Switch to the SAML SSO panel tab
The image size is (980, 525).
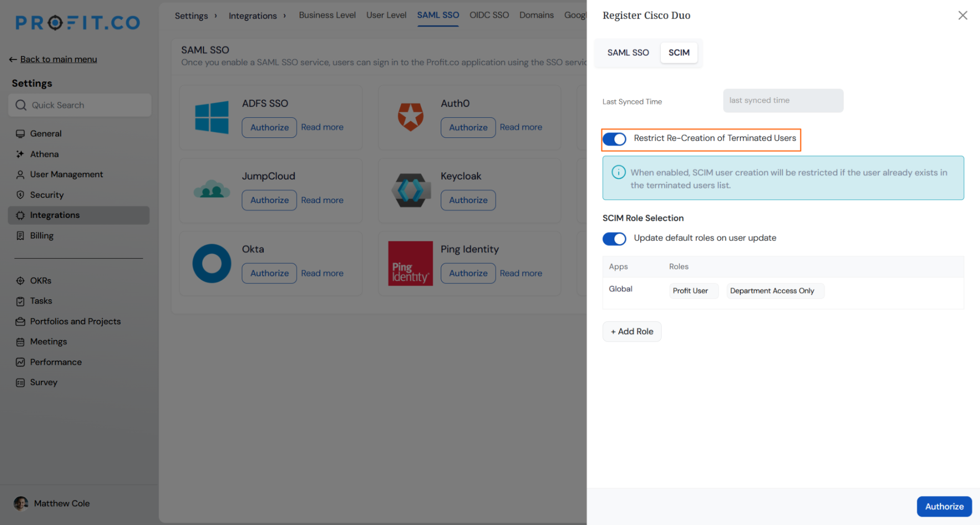click(x=628, y=52)
